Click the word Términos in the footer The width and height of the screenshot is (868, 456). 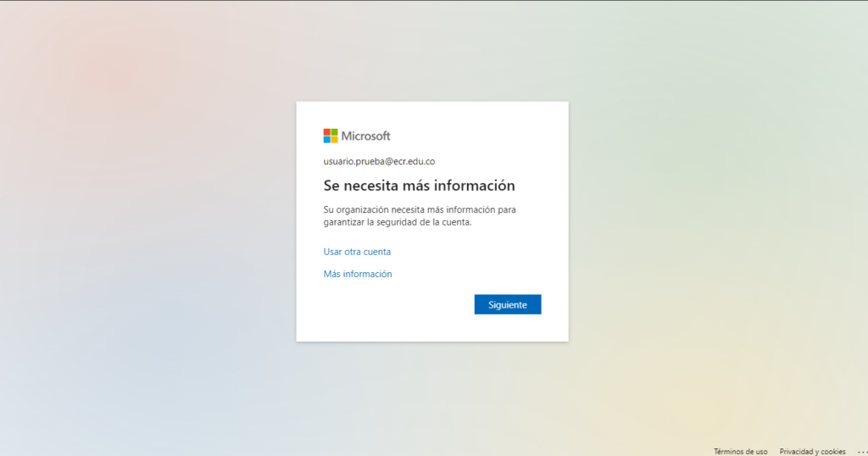coord(728,451)
